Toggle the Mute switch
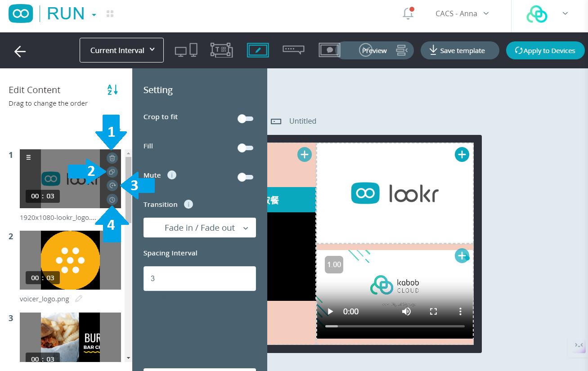588x371 pixels. [x=245, y=177]
